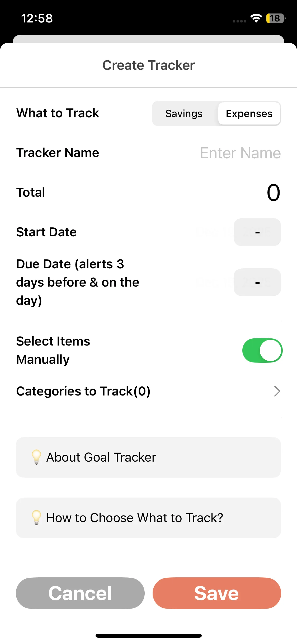The image size is (297, 644).
Task: Open the Start Date picker
Action: [257, 232]
